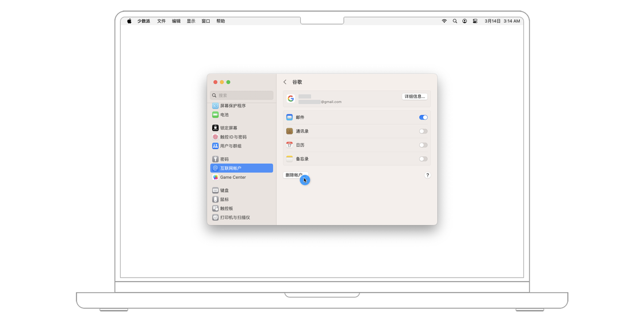Click the 日历 Calendar app icon
This screenshot has width=644, height=322.
click(290, 145)
